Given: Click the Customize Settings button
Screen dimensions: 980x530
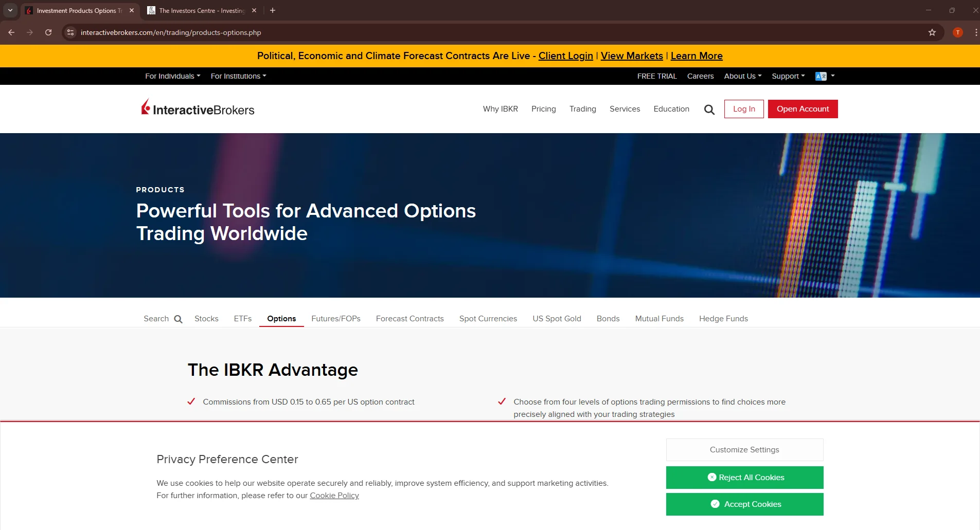Looking at the screenshot, I should pyautogui.click(x=744, y=450).
